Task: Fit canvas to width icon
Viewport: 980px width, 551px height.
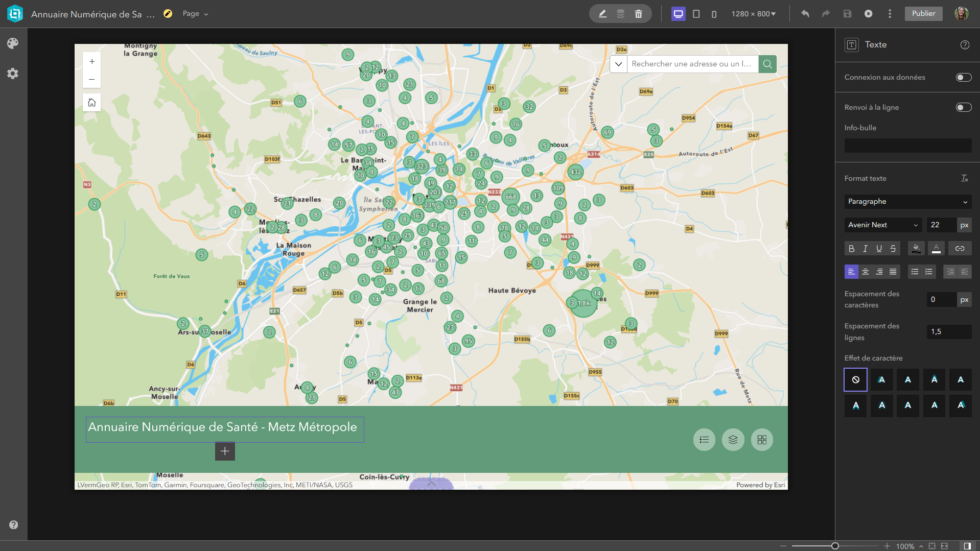Action: [x=944, y=546]
